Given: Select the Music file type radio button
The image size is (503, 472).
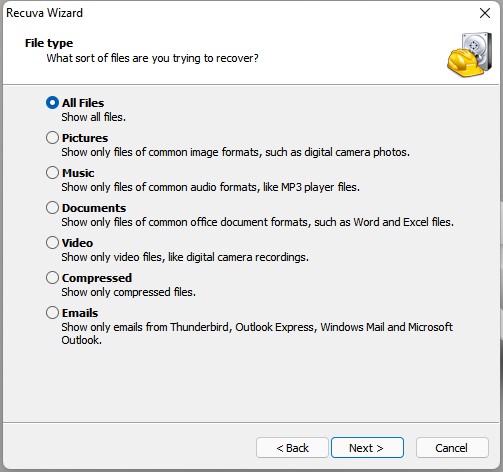Looking at the screenshot, I should [x=52, y=173].
